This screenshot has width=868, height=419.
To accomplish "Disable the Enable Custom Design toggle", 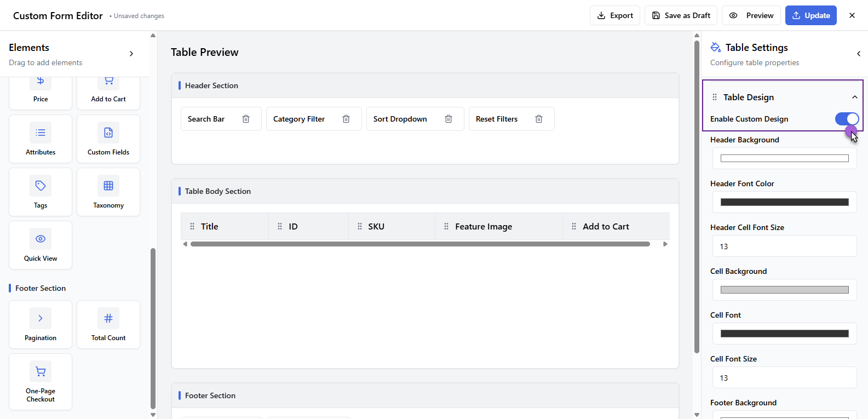I will coord(846,119).
